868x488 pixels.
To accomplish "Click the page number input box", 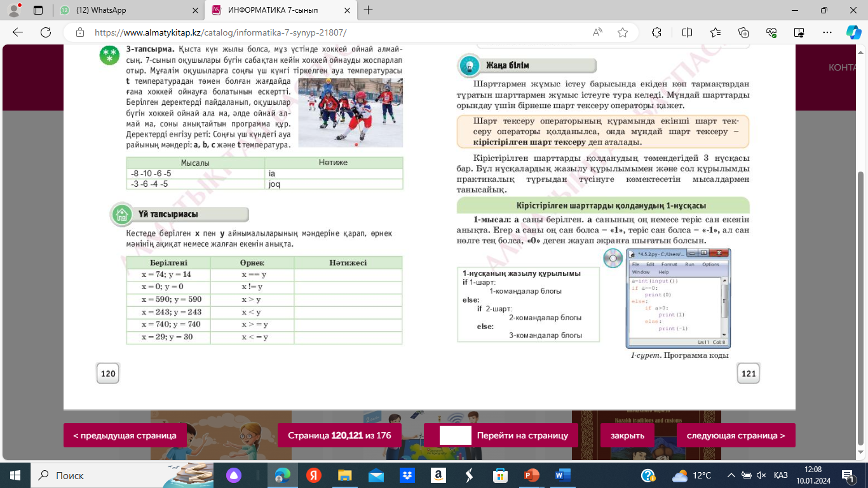I will click(x=456, y=435).
